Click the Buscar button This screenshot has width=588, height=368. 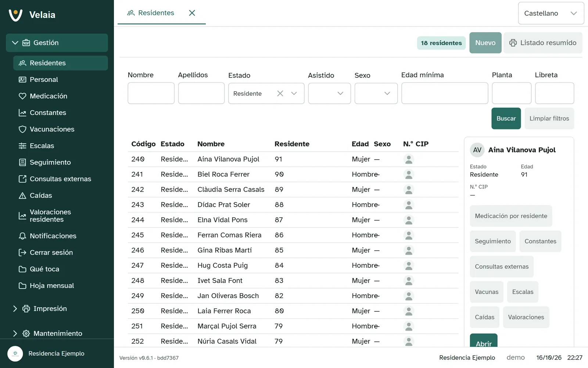click(x=506, y=118)
